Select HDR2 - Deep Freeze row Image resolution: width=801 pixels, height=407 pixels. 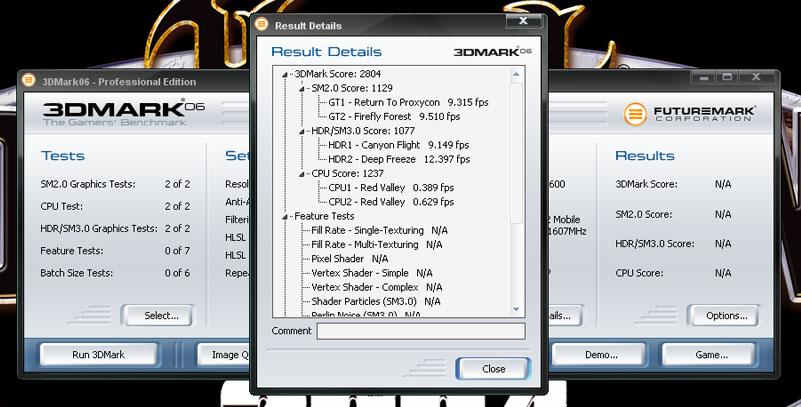click(x=399, y=159)
